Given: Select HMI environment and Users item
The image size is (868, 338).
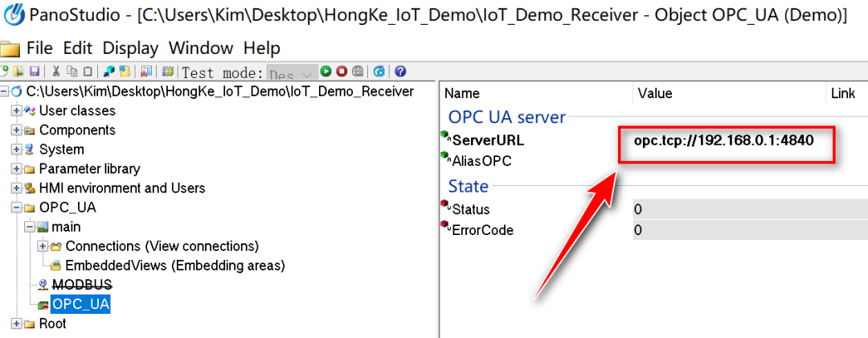Looking at the screenshot, I should (x=122, y=188).
